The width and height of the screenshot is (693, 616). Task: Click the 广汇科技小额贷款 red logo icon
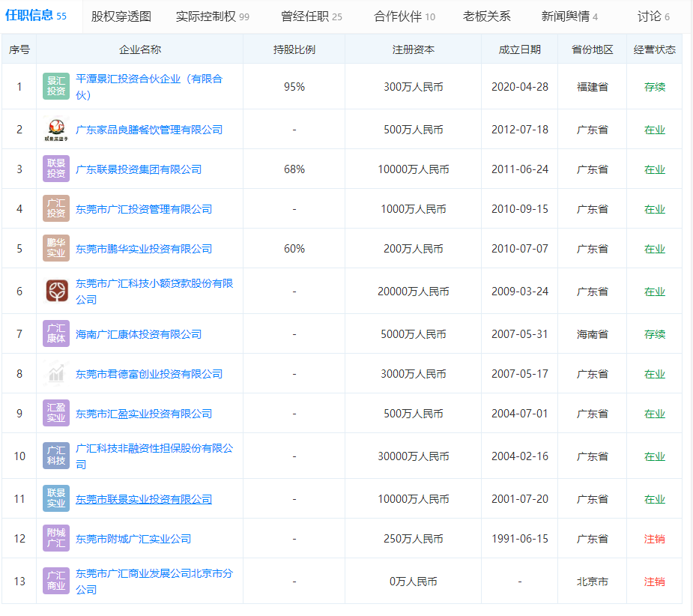[x=56, y=291]
